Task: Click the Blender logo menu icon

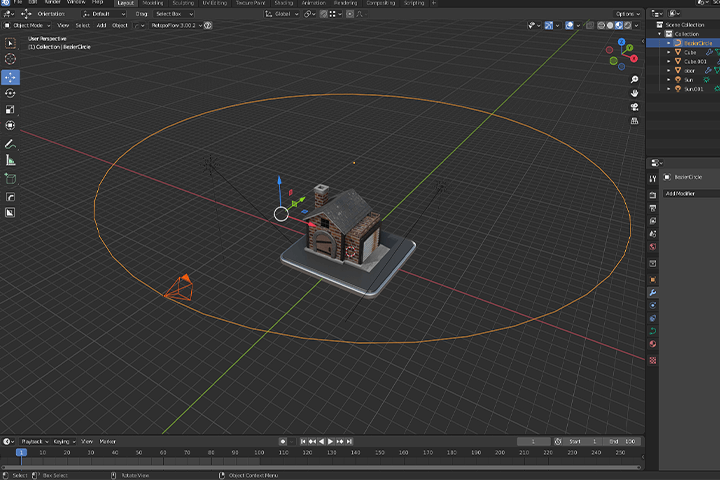Action: pyautogui.click(x=6, y=3)
